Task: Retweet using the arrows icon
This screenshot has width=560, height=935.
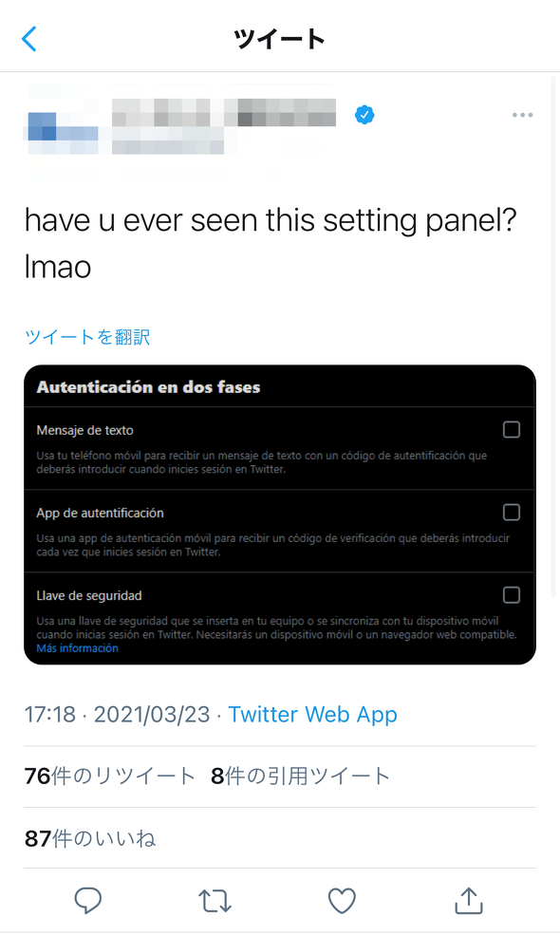Action: coord(215,901)
